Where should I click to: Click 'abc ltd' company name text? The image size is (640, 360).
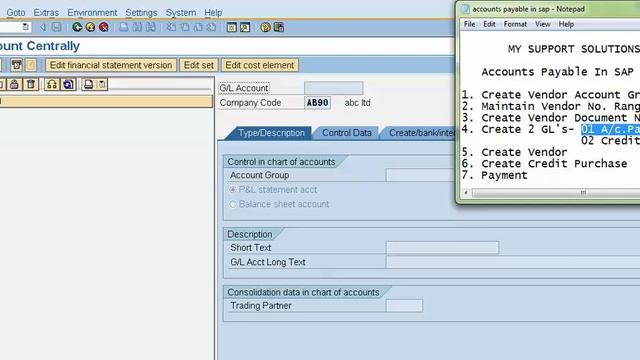(358, 103)
